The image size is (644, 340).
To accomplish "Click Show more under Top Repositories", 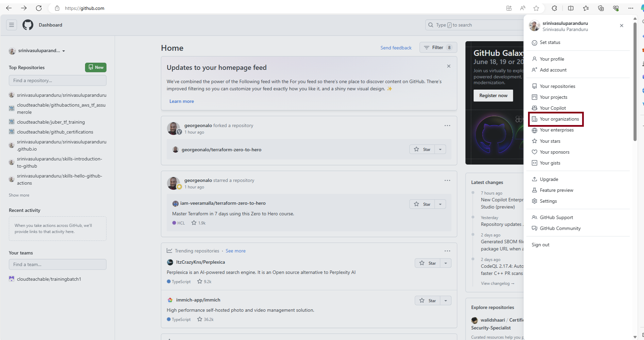I will click(x=19, y=195).
